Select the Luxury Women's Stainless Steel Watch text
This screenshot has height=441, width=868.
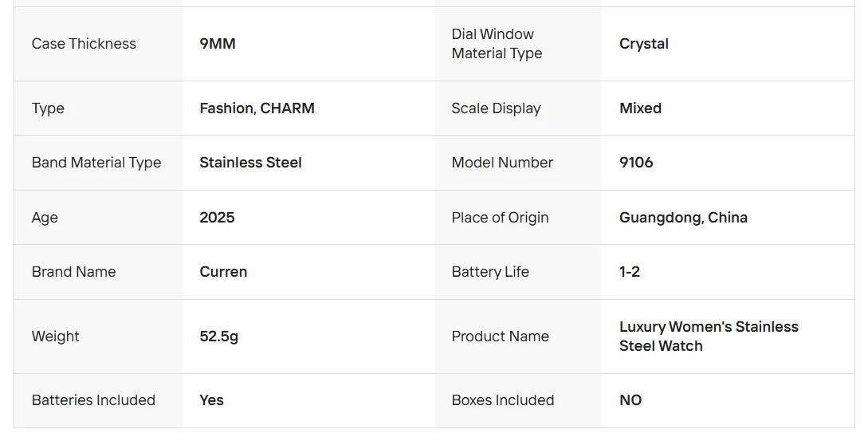click(x=709, y=337)
